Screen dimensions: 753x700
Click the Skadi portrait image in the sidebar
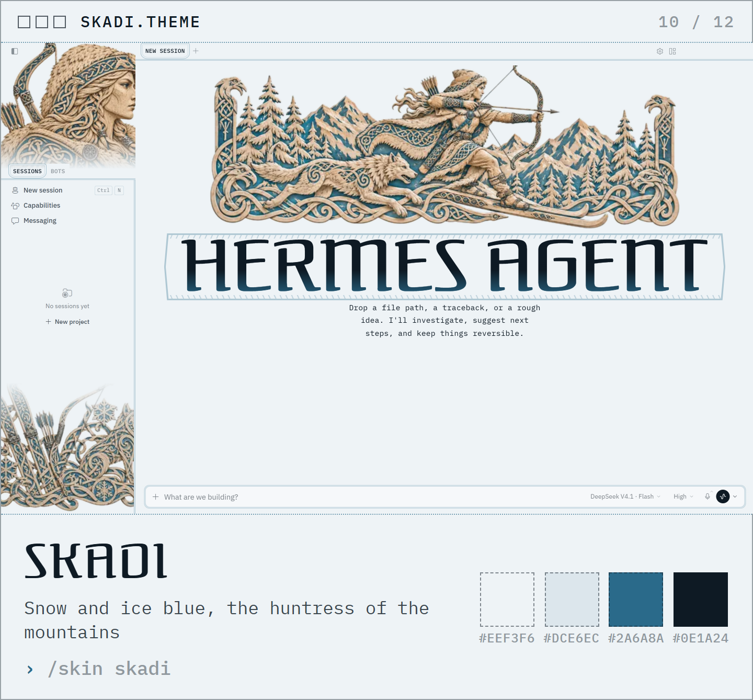click(x=68, y=105)
